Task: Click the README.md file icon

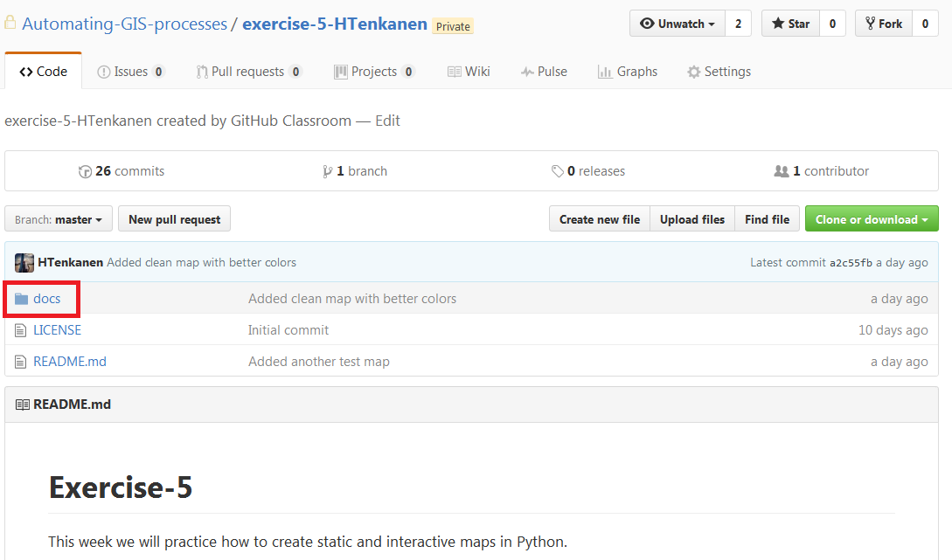Action: point(22,362)
